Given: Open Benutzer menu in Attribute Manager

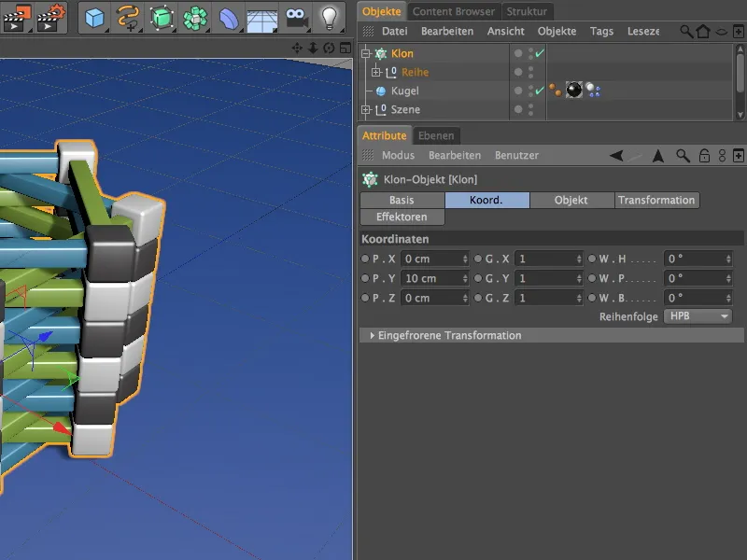Looking at the screenshot, I should pyautogui.click(x=516, y=155).
